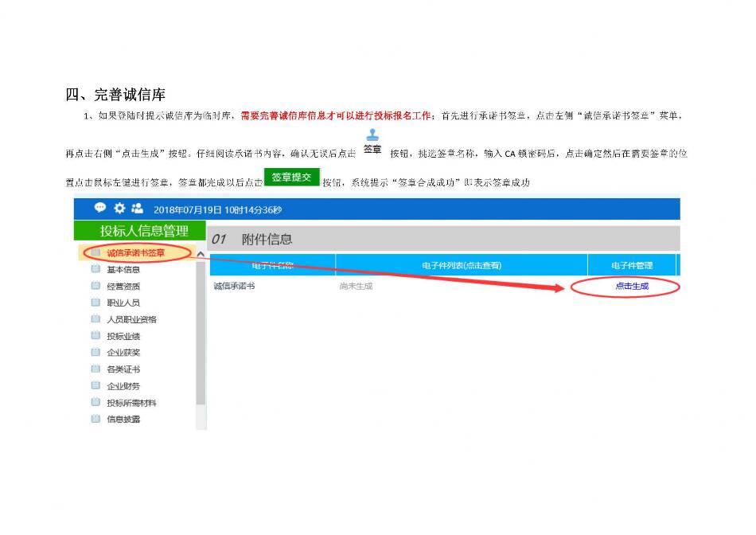
Task: Click the 点击生成 link
Action: tap(632, 286)
